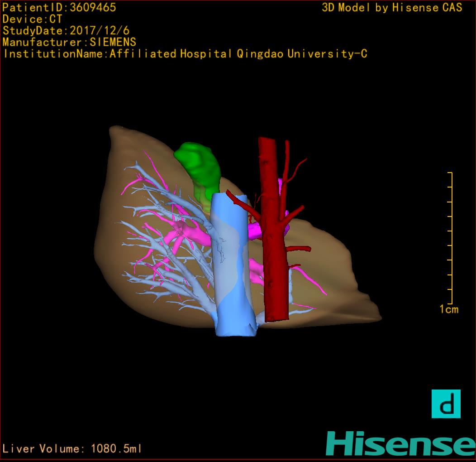Click the red hepatic artery branch crossing the vena cava
The width and height of the screenshot is (476, 462).
240,202
